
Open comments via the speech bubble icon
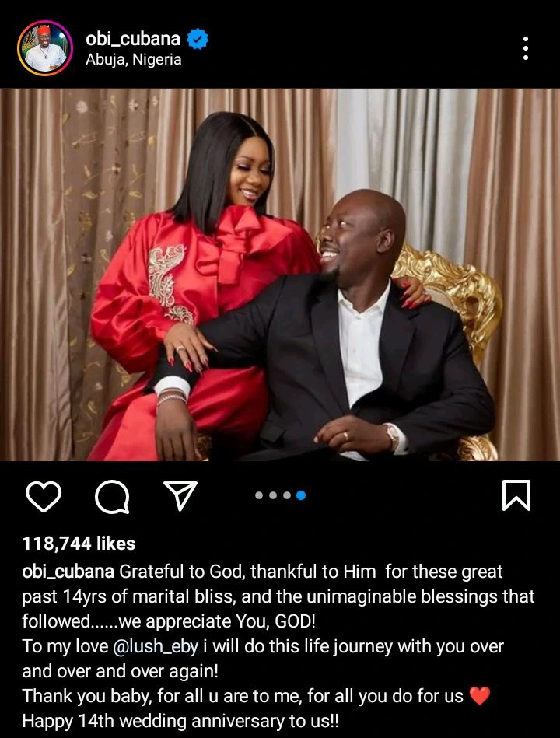pyautogui.click(x=112, y=497)
